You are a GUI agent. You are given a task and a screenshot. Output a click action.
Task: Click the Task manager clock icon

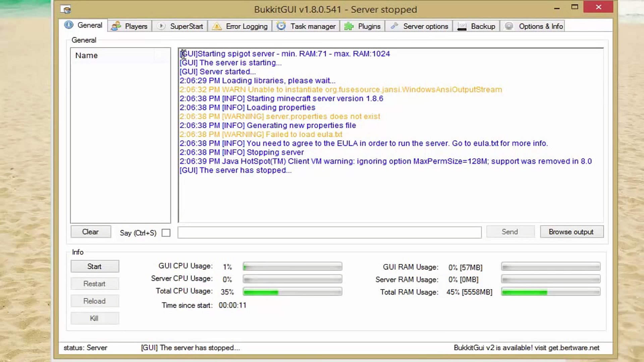pos(281,26)
